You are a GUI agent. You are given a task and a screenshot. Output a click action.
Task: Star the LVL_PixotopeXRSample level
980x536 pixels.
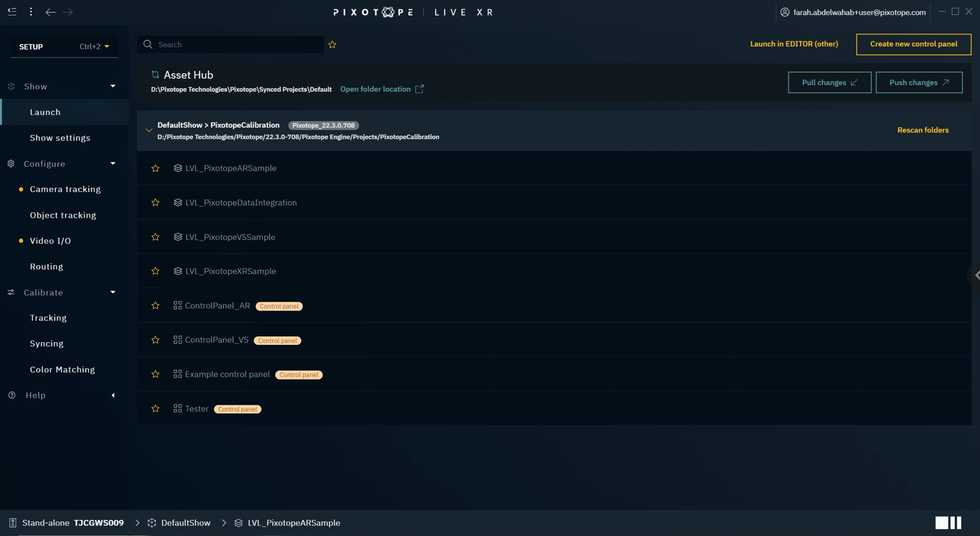click(x=155, y=271)
